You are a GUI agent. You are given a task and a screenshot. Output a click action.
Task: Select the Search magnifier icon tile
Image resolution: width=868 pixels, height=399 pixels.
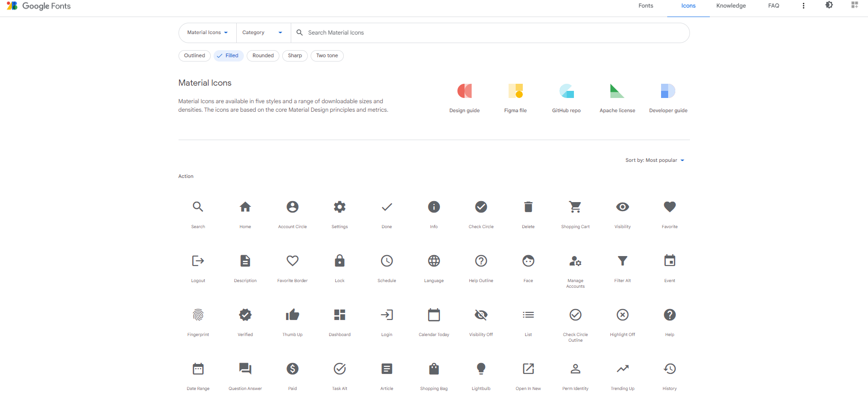point(198,207)
